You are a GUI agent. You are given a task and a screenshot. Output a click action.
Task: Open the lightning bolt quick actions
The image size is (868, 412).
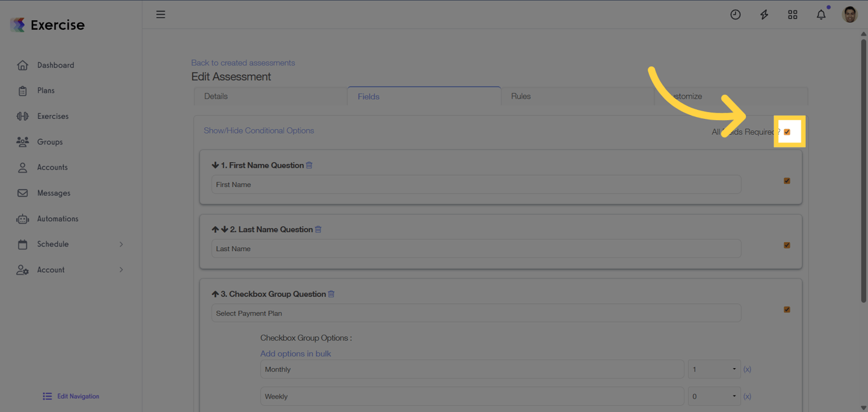pos(764,15)
